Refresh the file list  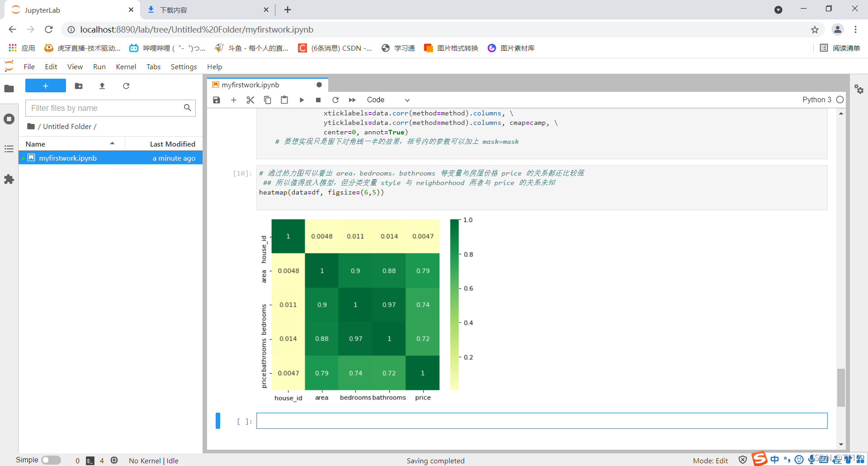click(126, 86)
